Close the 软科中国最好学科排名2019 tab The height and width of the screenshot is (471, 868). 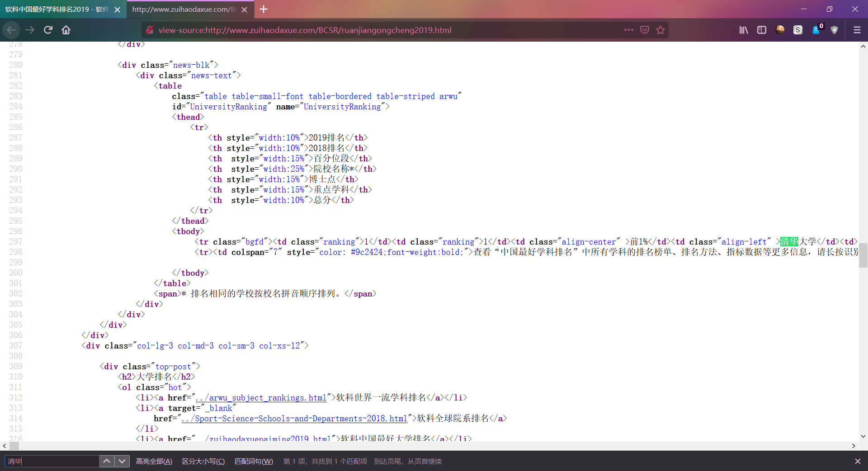pyautogui.click(x=117, y=9)
